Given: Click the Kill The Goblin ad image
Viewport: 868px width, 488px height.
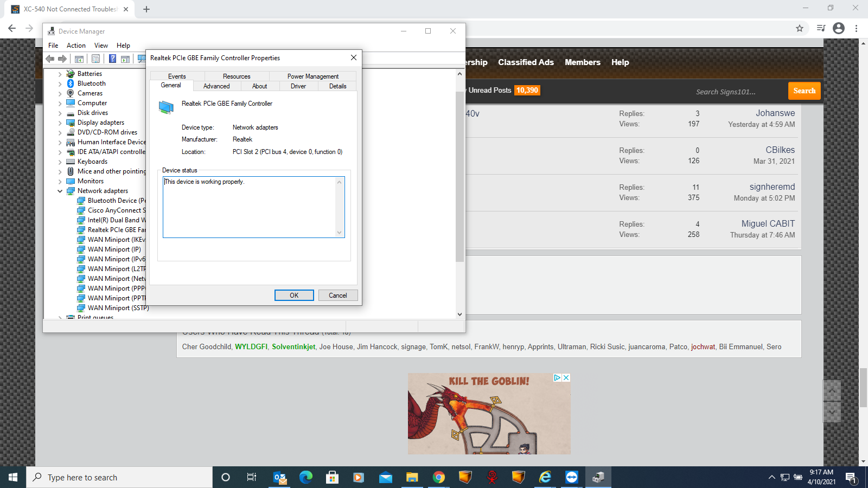Looking at the screenshot, I should (489, 414).
